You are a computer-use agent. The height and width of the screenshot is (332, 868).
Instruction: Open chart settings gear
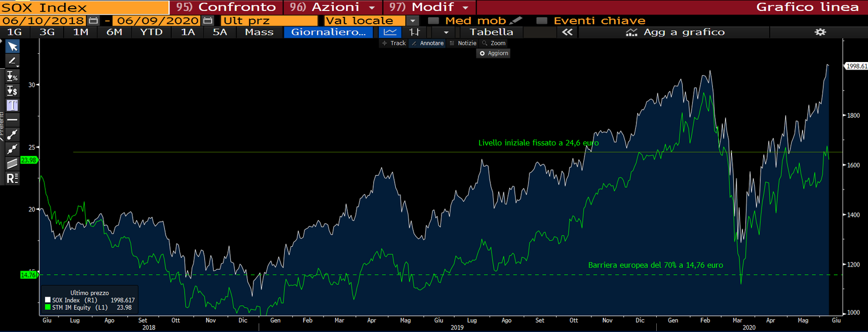[x=820, y=32]
